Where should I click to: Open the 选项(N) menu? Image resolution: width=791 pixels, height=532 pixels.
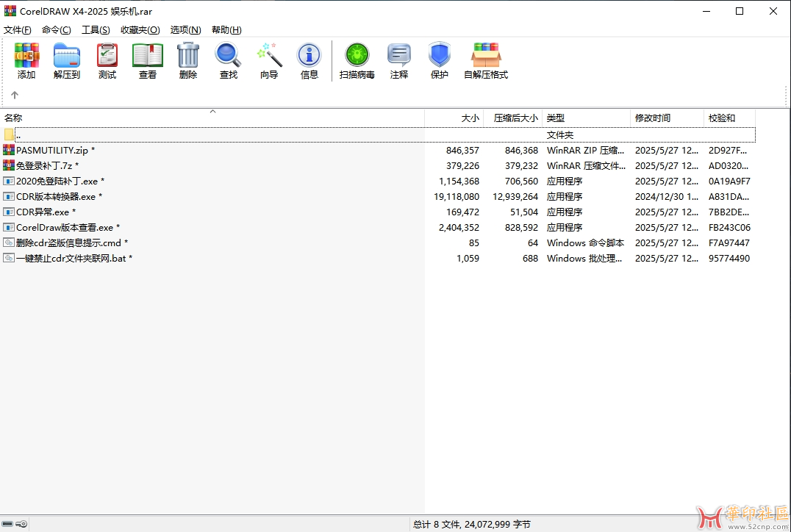[x=185, y=29]
